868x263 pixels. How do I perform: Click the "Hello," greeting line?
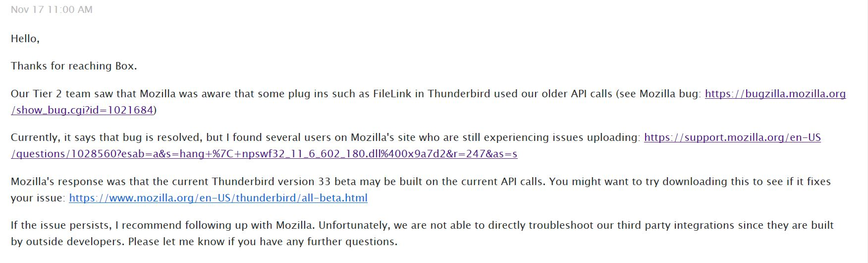[25, 39]
